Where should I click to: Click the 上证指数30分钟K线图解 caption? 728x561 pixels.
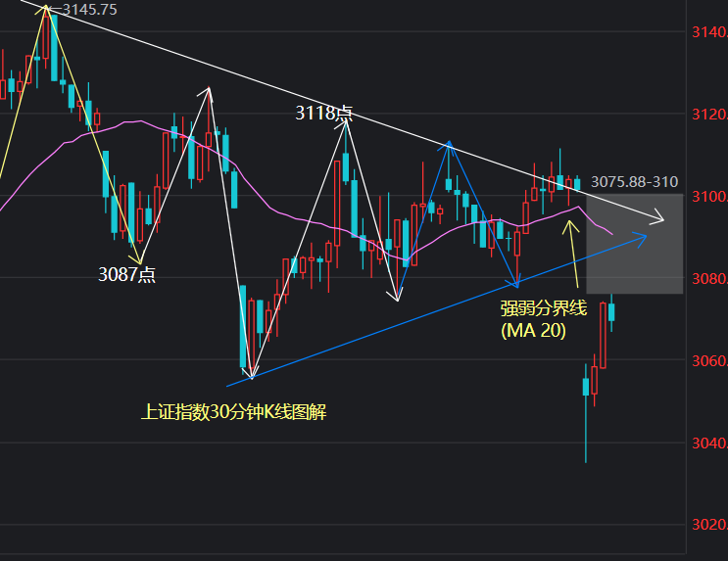(233, 411)
